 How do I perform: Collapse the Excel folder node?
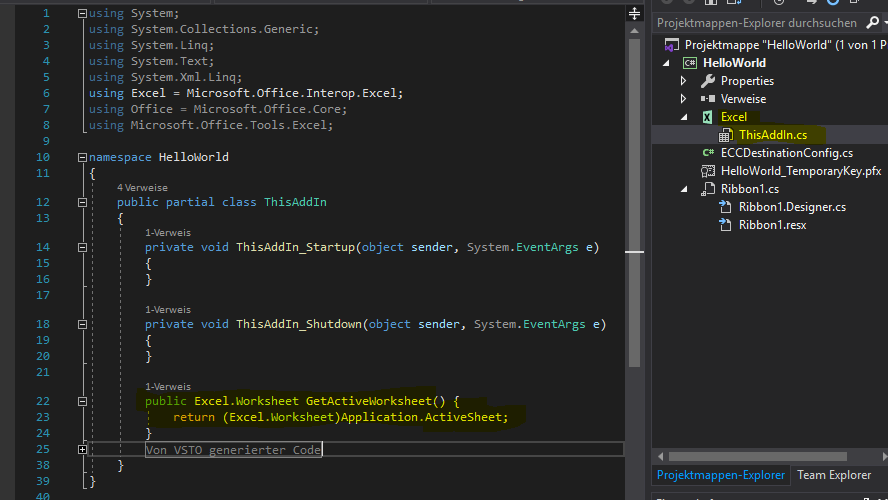684,117
